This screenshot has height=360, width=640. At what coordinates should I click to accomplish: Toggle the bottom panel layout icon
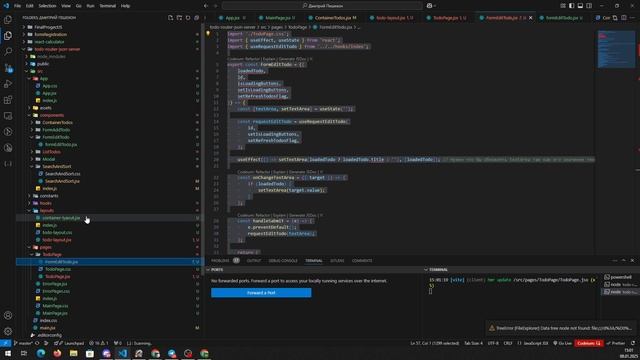(580, 6)
